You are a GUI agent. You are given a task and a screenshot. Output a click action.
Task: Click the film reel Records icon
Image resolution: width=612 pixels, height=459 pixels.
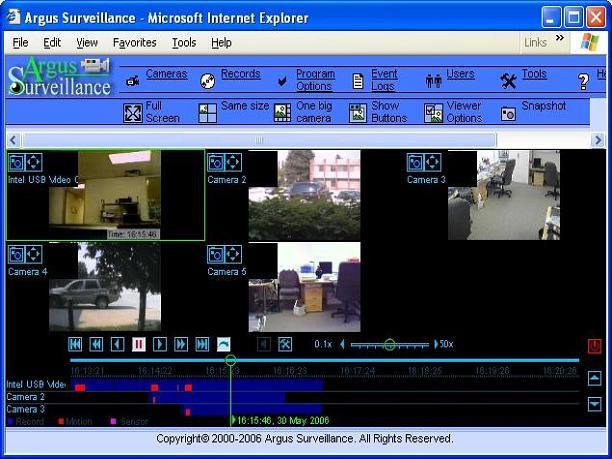click(x=208, y=81)
